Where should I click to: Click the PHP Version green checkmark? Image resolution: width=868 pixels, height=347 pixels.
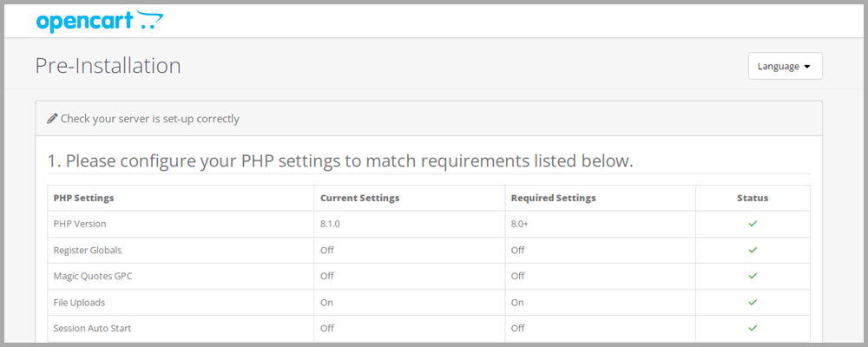(753, 224)
